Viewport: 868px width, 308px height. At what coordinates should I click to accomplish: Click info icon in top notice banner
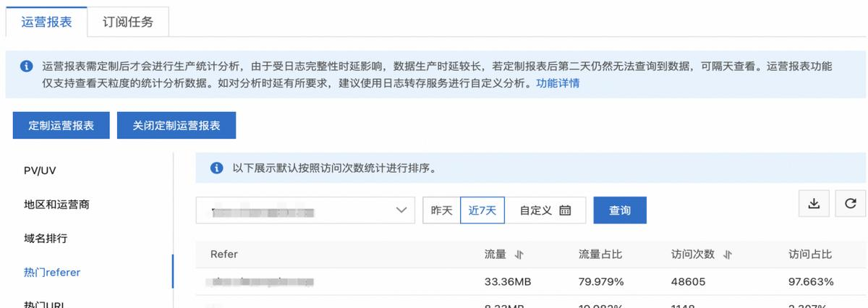(x=26, y=67)
